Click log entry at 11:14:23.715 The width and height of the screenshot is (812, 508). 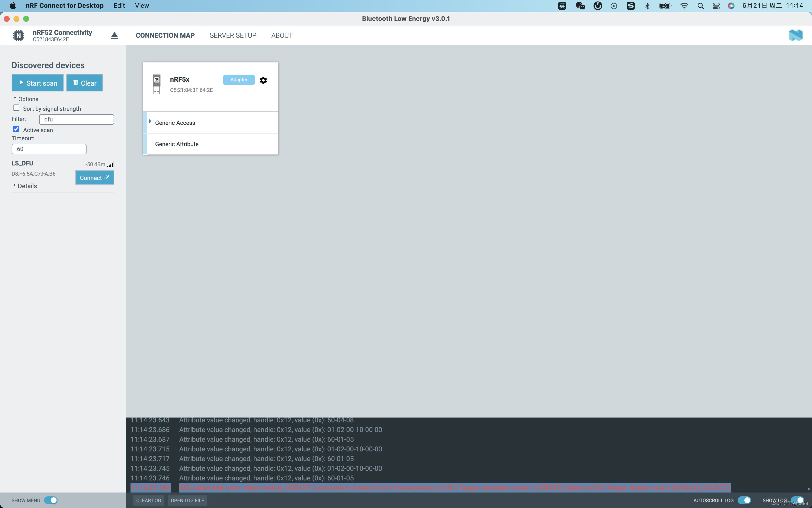coord(256,449)
